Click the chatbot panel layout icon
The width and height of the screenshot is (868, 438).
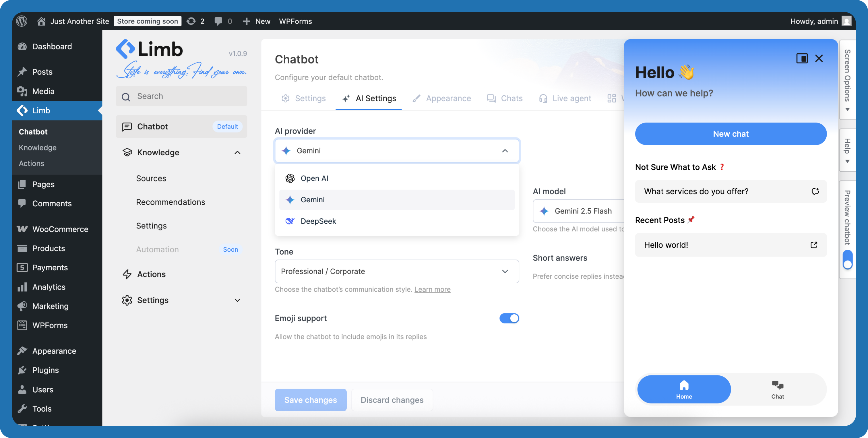click(802, 58)
